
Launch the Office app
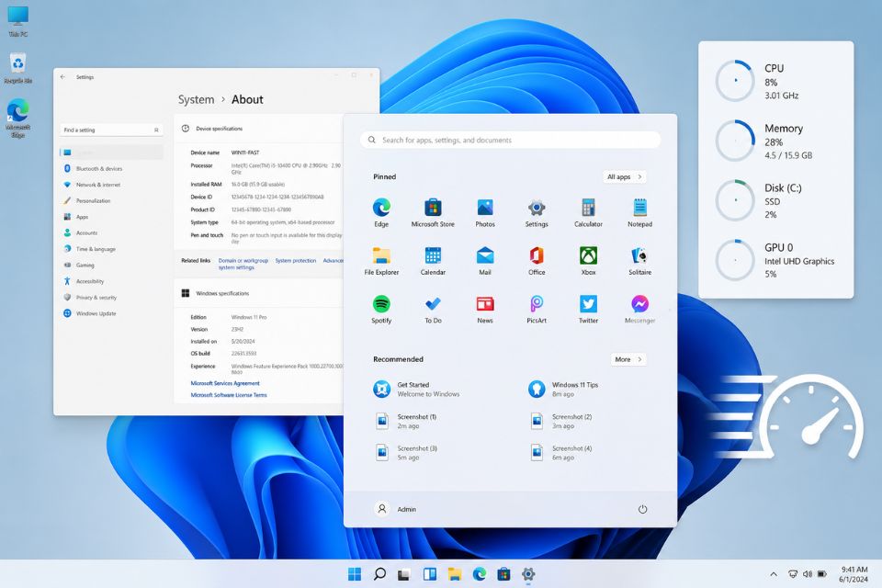pyautogui.click(x=537, y=261)
